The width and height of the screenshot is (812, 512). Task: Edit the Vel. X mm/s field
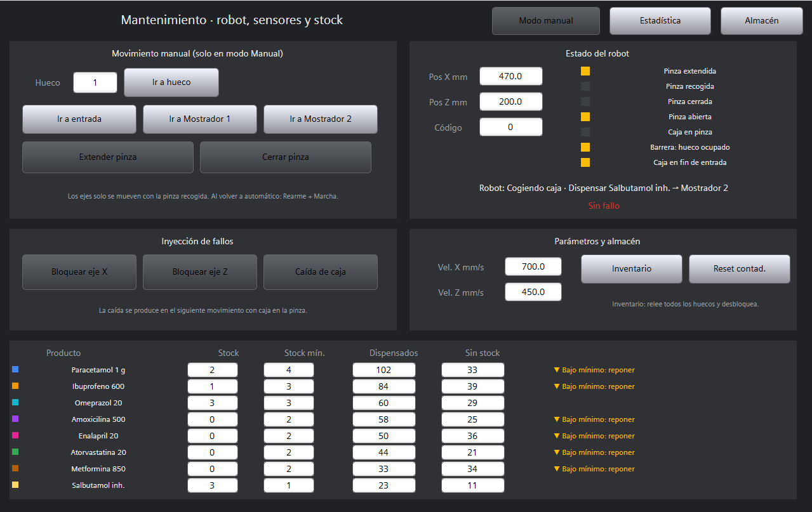533,266
